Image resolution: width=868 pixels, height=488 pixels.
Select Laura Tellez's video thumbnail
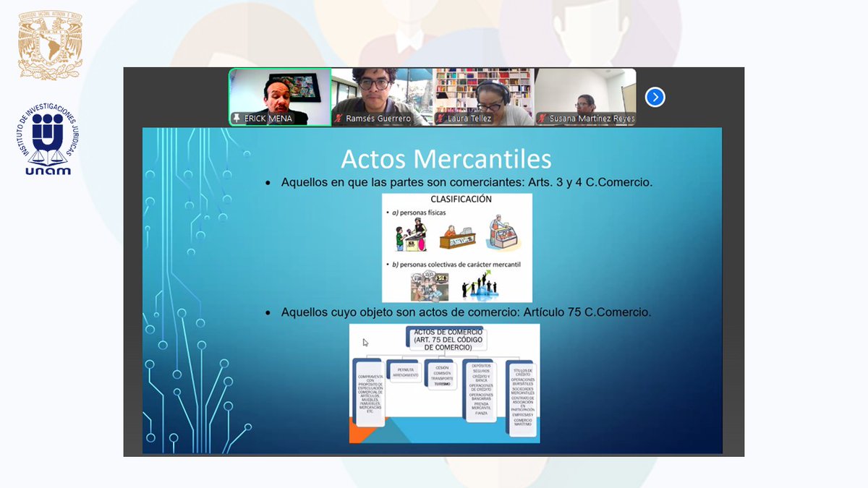tap(482, 93)
